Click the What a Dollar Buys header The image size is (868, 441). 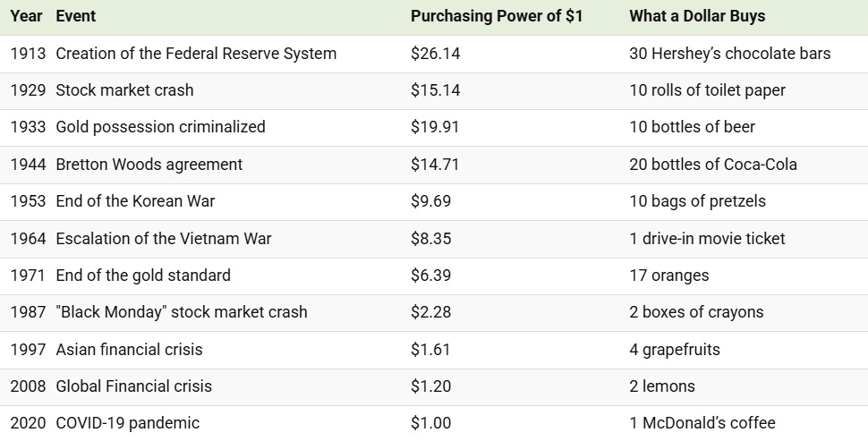point(697,16)
